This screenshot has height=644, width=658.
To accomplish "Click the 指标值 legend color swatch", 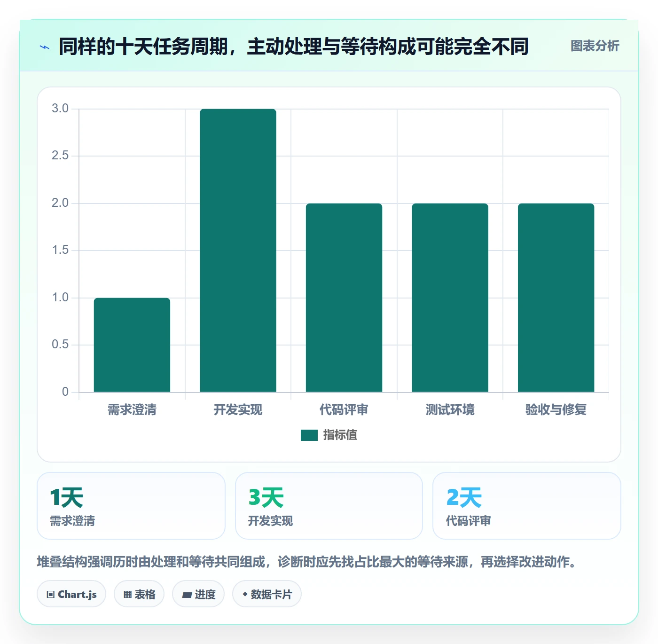I will pyautogui.click(x=309, y=435).
